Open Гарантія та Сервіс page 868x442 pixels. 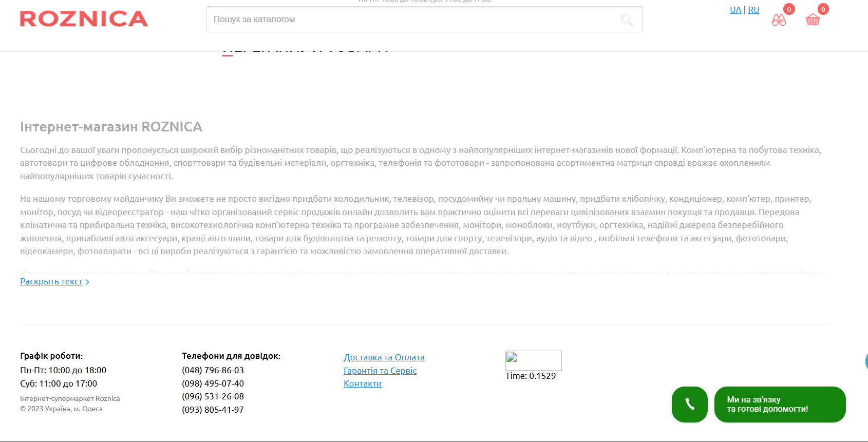[x=380, y=371]
